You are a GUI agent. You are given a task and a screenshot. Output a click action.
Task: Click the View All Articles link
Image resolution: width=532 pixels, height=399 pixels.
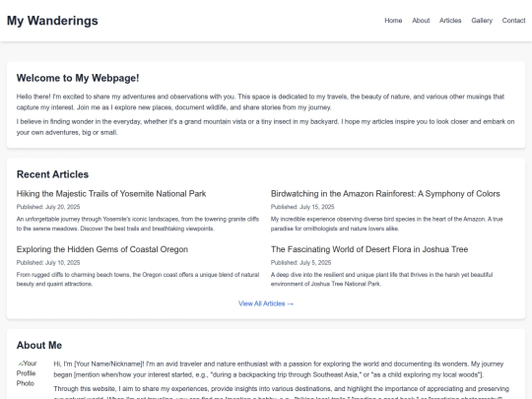(266, 303)
